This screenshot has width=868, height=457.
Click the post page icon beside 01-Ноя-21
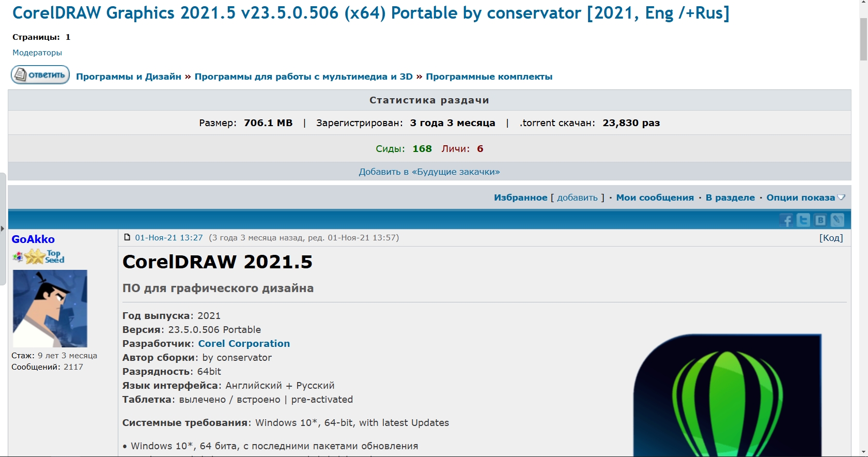click(x=127, y=237)
